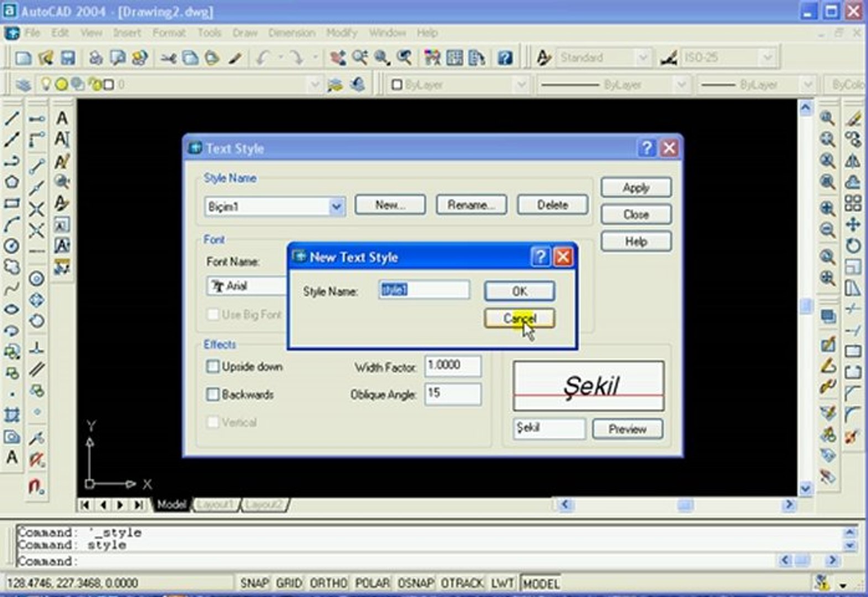Click the drawing area vertical scrollbar thumb
The height and width of the screenshot is (597, 868).
(x=806, y=306)
